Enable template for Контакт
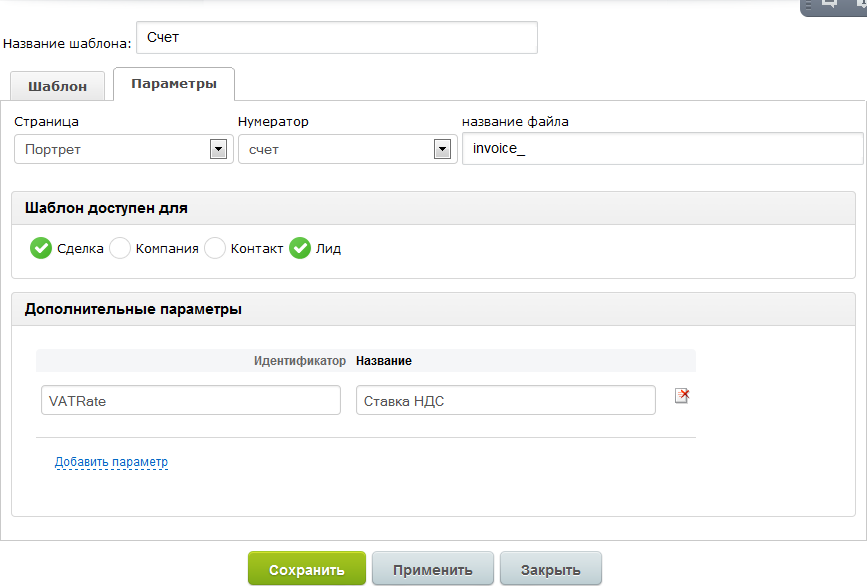 pyautogui.click(x=215, y=249)
